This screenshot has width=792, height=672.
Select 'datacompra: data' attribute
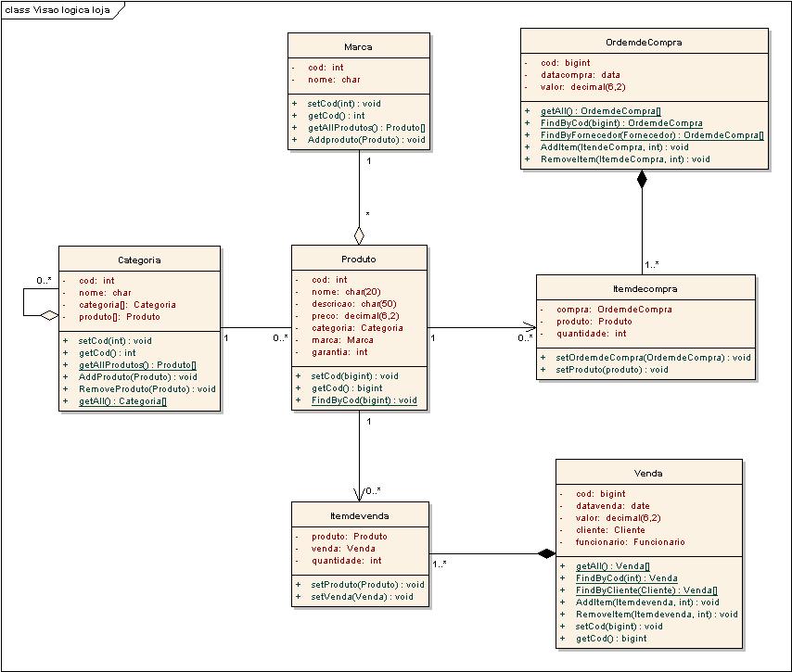[580, 75]
